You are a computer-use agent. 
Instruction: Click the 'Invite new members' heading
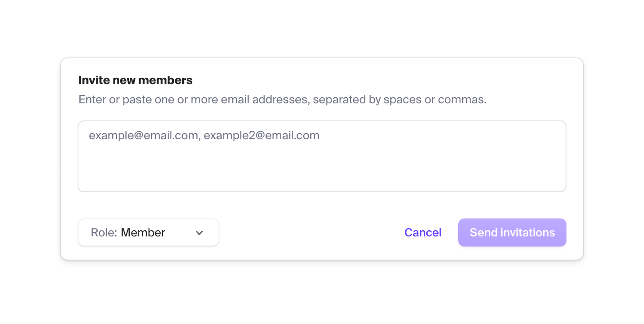[x=135, y=80]
